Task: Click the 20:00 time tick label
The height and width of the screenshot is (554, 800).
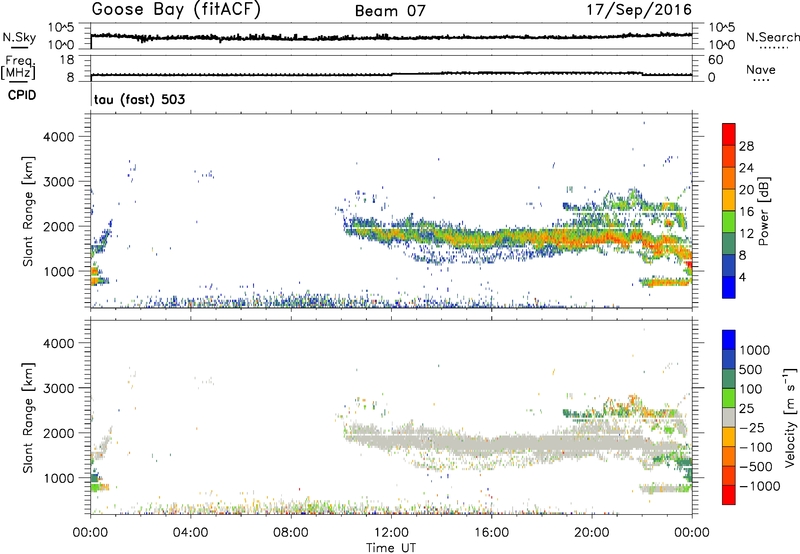Action: pos(592,533)
